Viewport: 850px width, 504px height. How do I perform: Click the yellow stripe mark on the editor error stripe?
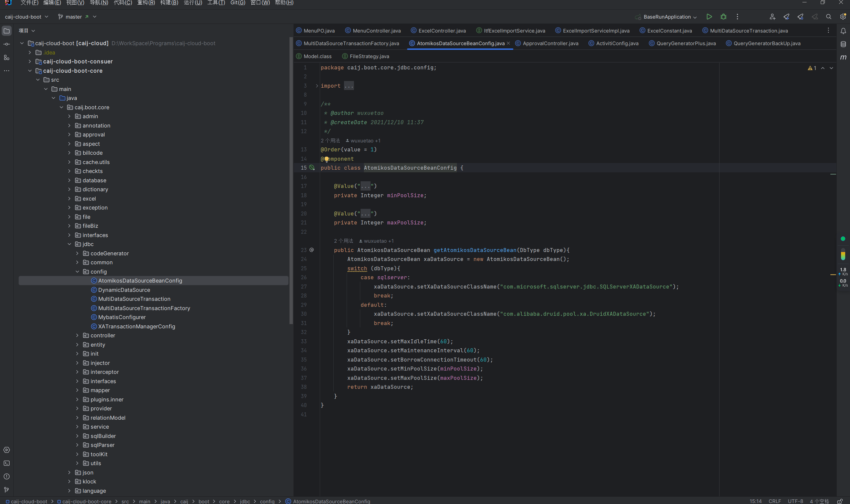coord(833,275)
